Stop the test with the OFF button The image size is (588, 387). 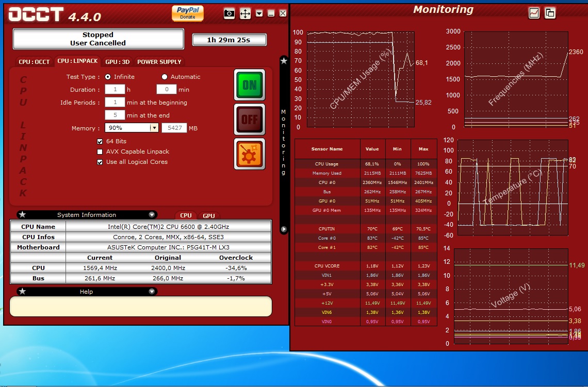250,119
